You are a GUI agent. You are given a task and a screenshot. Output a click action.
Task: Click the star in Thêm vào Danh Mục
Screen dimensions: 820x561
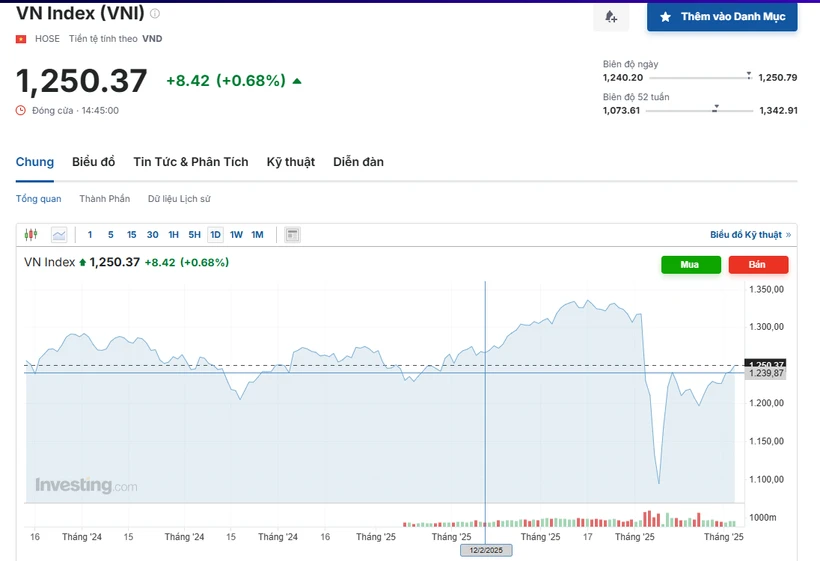[665, 17]
